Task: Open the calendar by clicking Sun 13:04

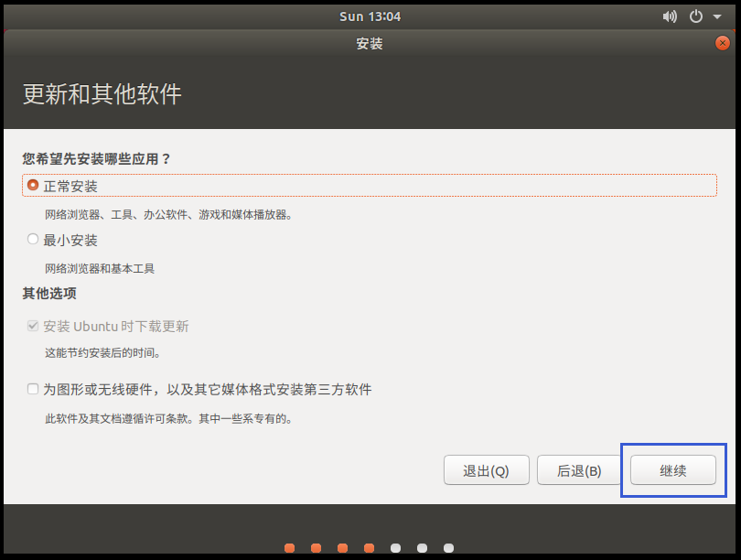Action: pos(370,16)
